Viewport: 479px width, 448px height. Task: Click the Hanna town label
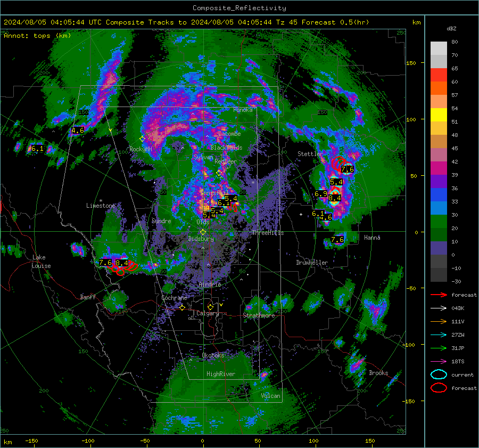pos(372,238)
